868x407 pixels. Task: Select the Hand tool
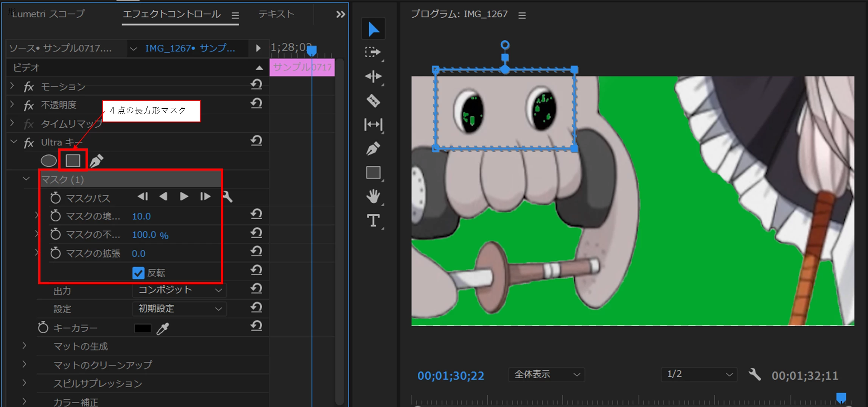click(373, 196)
